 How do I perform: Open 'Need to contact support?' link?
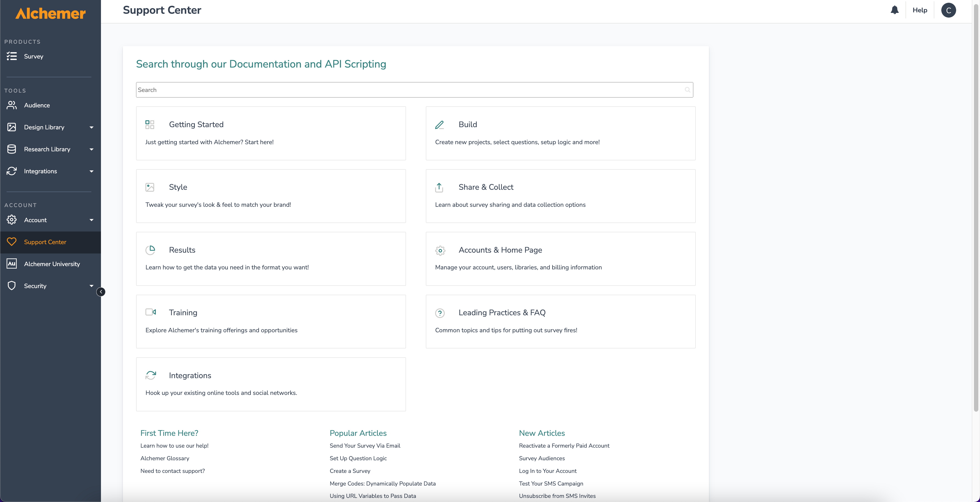pos(172,471)
